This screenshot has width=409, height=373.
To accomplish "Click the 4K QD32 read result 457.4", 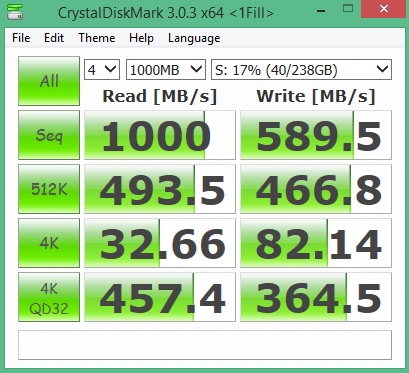I will [160, 297].
